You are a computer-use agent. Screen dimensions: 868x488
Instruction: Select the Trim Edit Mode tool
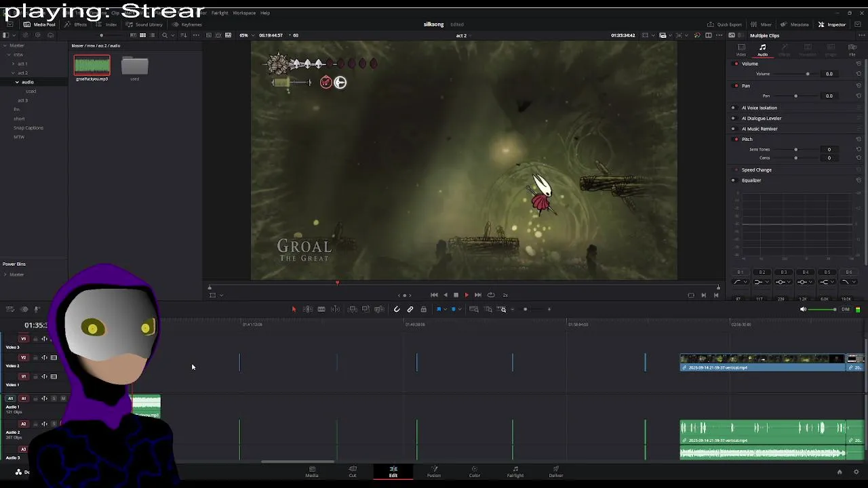pyautogui.click(x=307, y=309)
